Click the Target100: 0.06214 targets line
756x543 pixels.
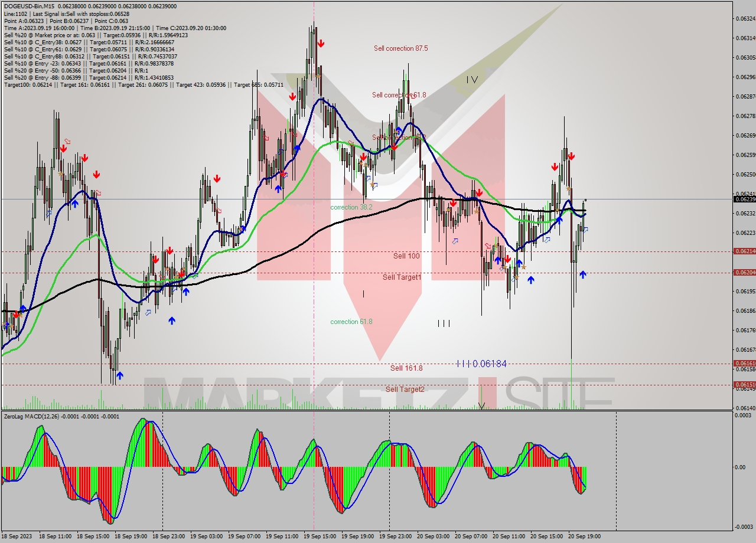pos(144,84)
